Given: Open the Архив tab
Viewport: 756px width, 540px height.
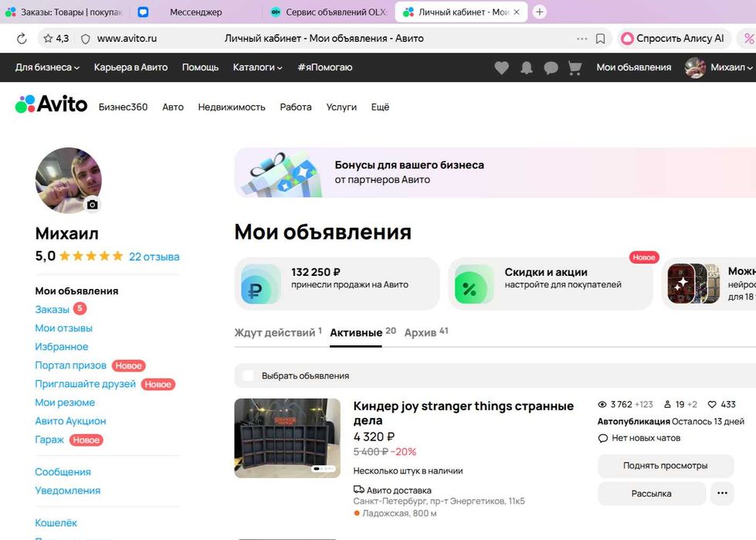Looking at the screenshot, I should [426, 332].
